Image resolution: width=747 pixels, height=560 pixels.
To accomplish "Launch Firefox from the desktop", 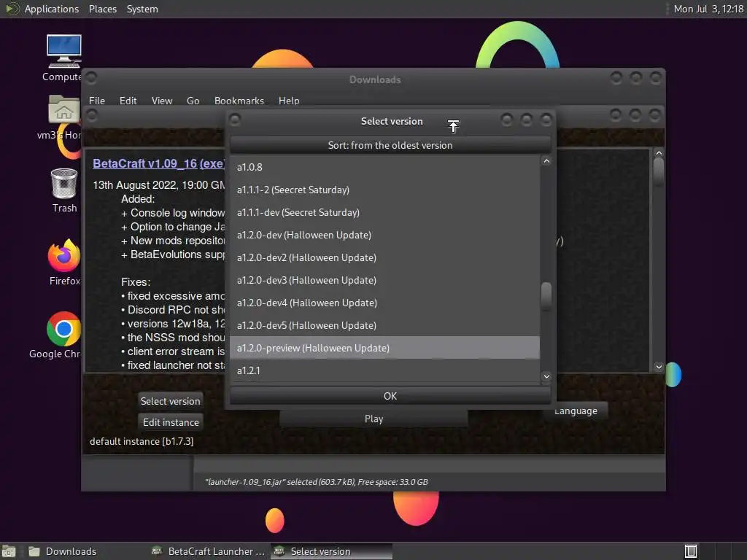I will click(64, 256).
